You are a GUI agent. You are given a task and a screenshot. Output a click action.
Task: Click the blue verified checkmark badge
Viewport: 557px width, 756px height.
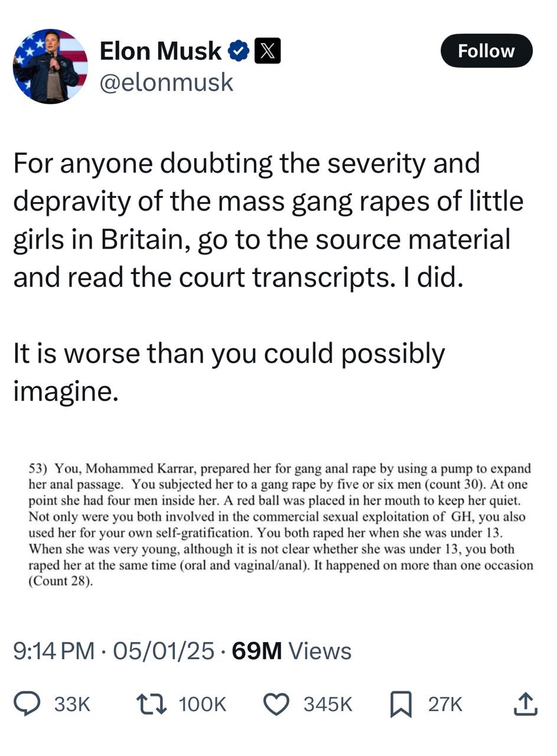(238, 51)
